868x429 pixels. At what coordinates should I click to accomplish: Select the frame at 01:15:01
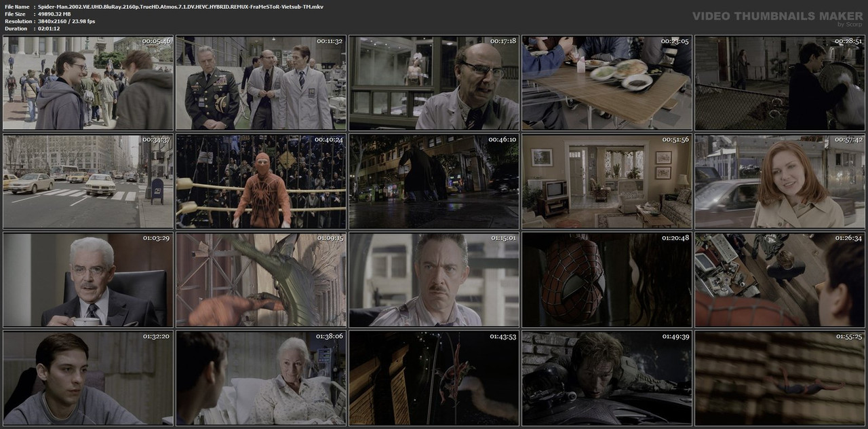434,280
